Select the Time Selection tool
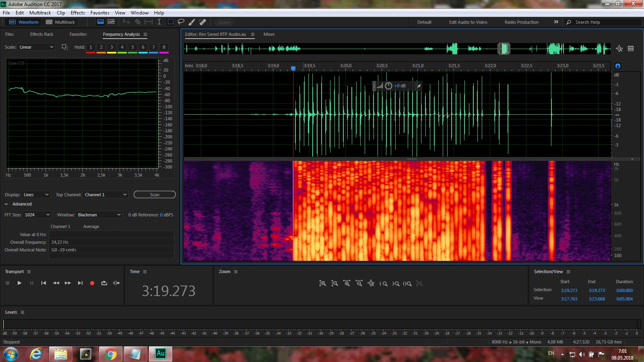644x362 pixels. 159,22
